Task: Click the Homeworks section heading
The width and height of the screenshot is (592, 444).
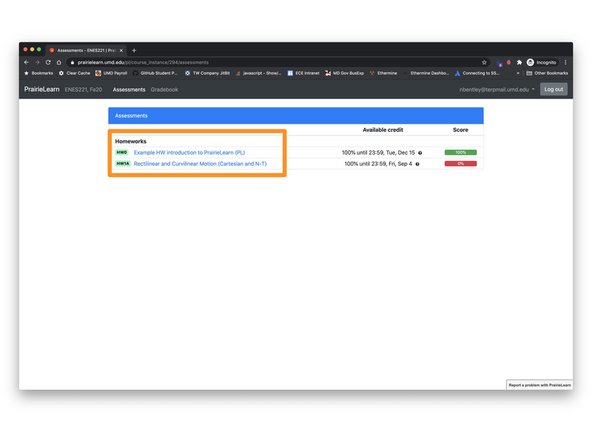Action: pos(131,141)
